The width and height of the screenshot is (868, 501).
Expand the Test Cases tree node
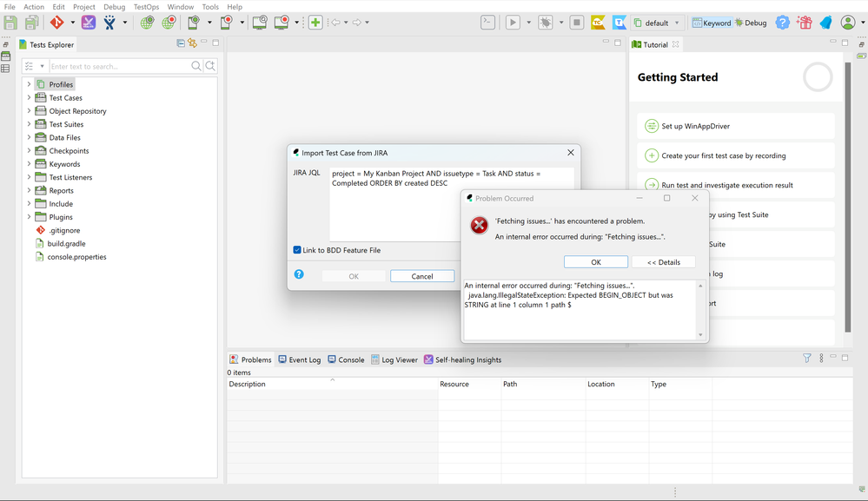pos(29,97)
